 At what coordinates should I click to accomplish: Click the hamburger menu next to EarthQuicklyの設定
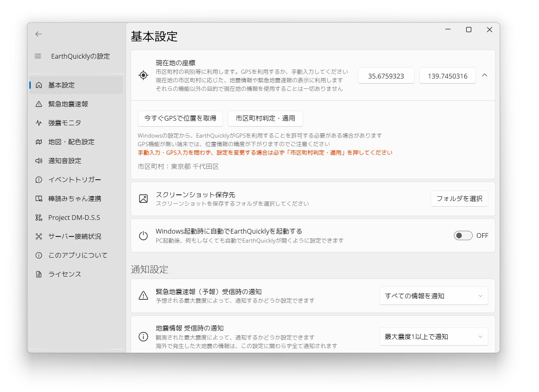(38, 56)
